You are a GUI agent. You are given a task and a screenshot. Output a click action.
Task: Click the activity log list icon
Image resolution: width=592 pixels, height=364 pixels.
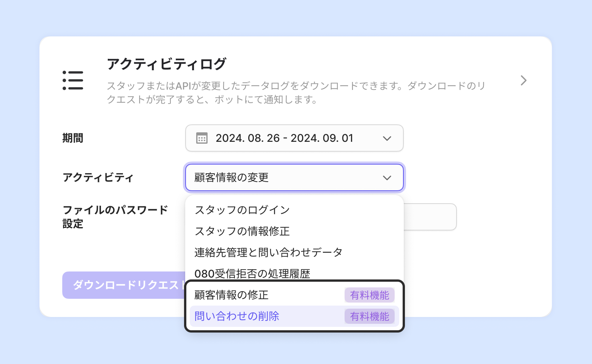73,80
